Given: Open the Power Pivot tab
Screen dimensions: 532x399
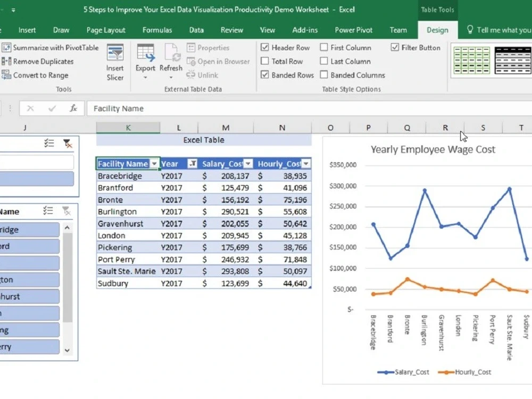Looking at the screenshot, I should [x=353, y=30].
